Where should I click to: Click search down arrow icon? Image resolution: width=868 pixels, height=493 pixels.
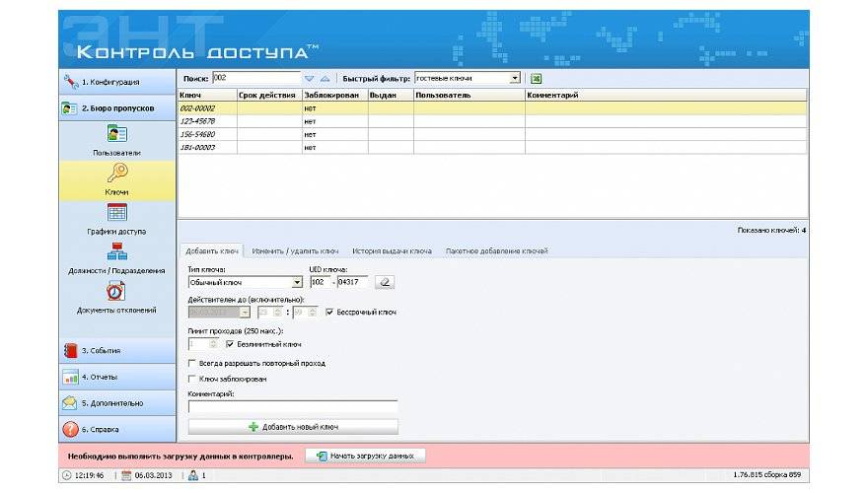[x=309, y=79]
